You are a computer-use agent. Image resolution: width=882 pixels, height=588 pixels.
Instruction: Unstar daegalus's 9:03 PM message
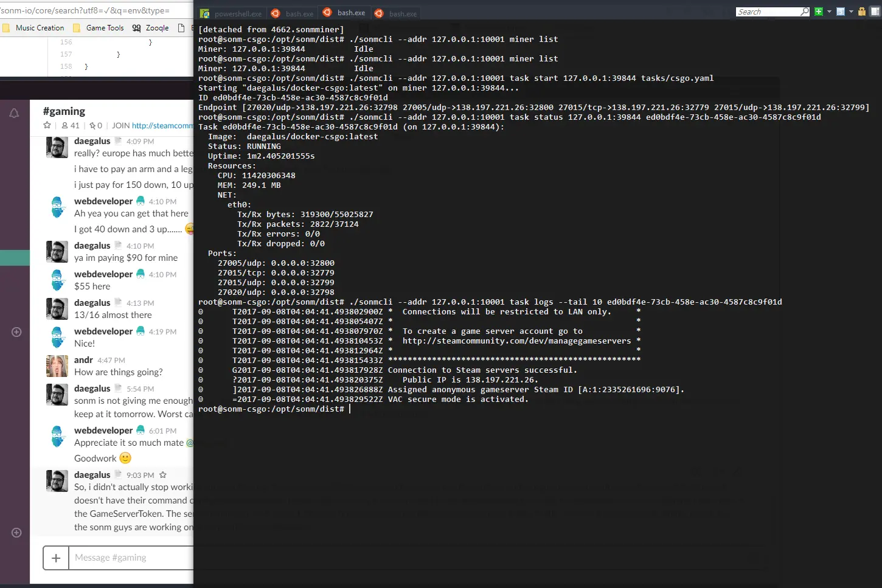pos(162,475)
